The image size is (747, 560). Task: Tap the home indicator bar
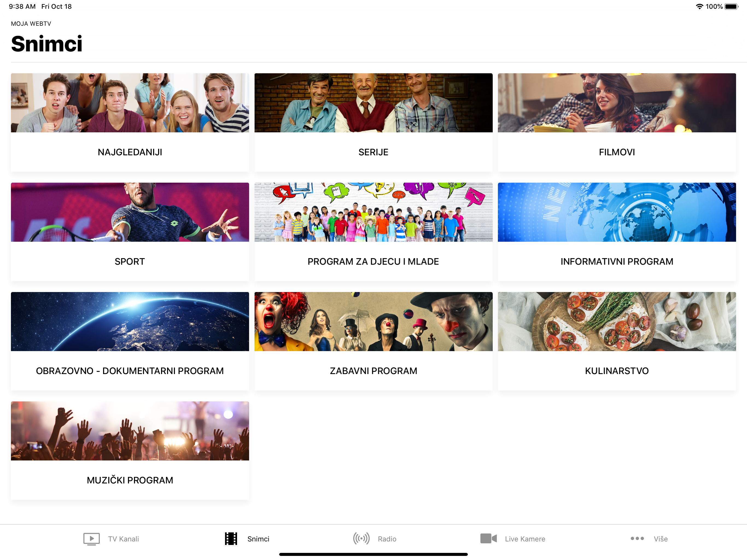click(x=373, y=555)
